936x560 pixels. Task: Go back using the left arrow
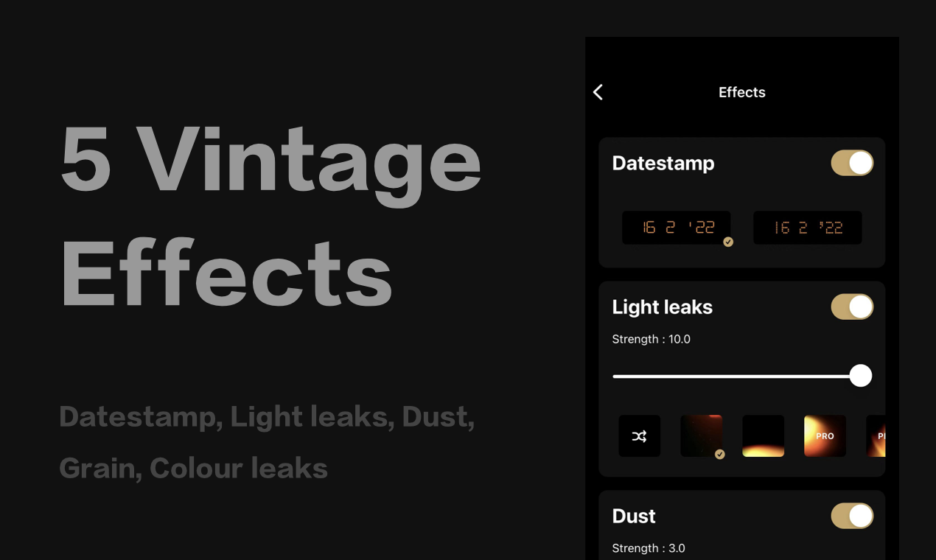(598, 92)
